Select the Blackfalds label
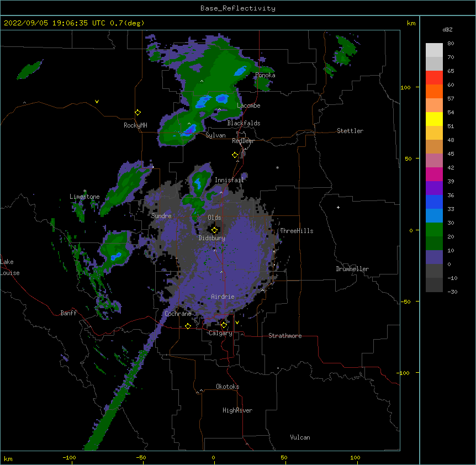Viewport: 476px width, 465px height. pyautogui.click(x=244, y=123)
